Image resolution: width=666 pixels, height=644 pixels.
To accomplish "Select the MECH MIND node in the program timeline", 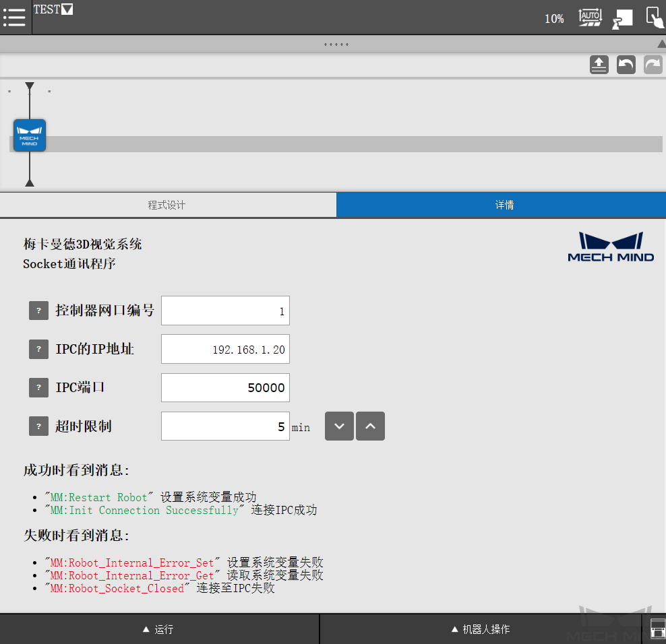I will click(29, 135).
